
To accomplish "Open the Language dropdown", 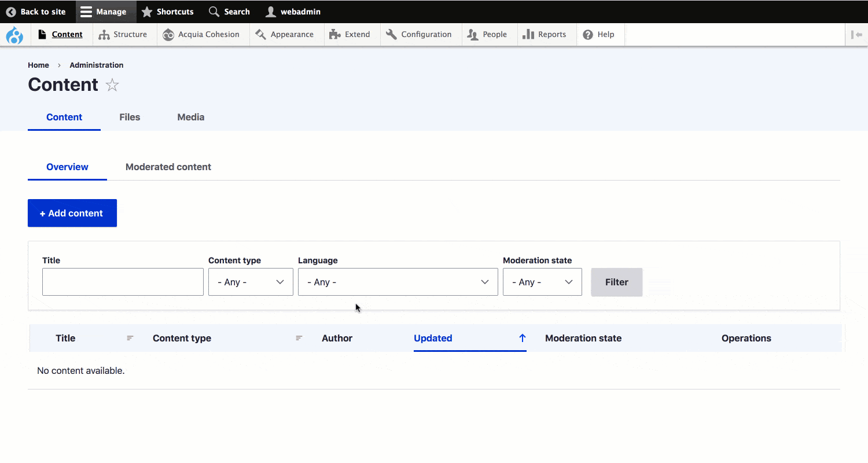I will pos(398,282).
